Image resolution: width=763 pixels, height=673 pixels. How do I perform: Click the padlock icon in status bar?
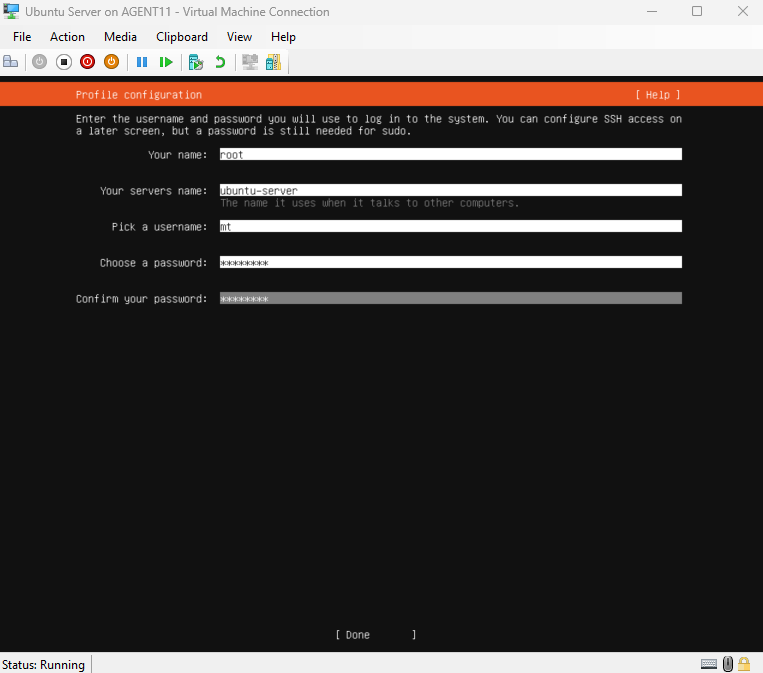point(744,664)
